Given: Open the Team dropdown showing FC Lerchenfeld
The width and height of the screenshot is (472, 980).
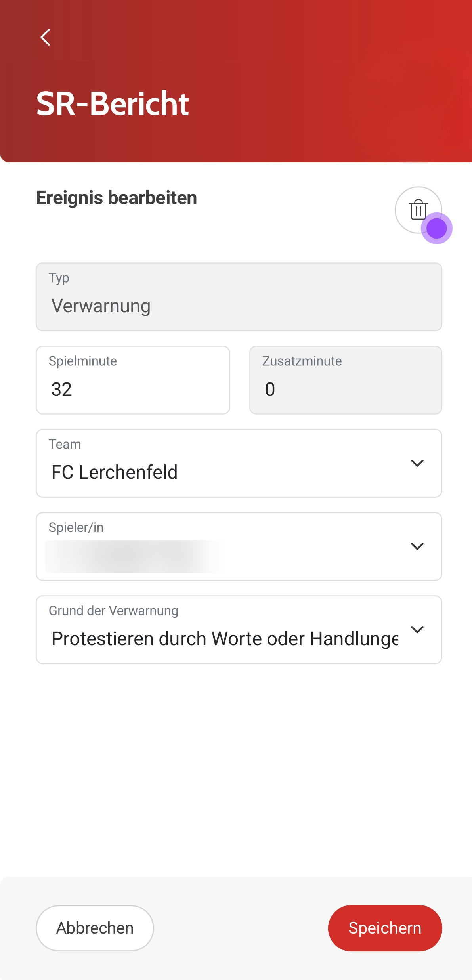Looking at the screenshot, I should tap(239, 463).
